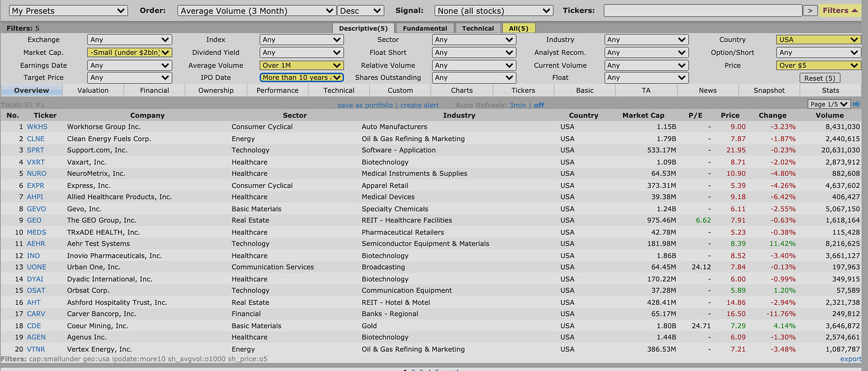Turn Auto Refresh off link

coord(539,106)
